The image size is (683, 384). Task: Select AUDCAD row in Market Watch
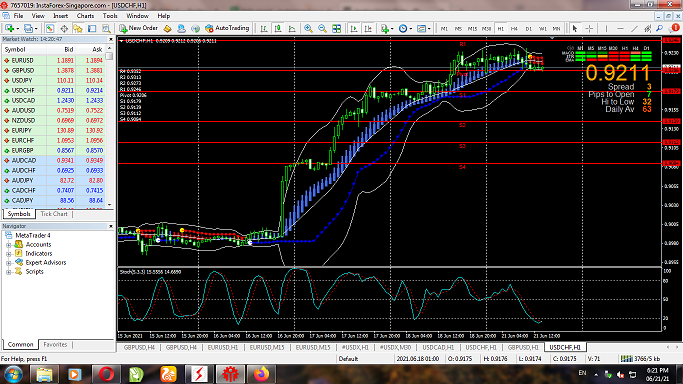[53, 161]
